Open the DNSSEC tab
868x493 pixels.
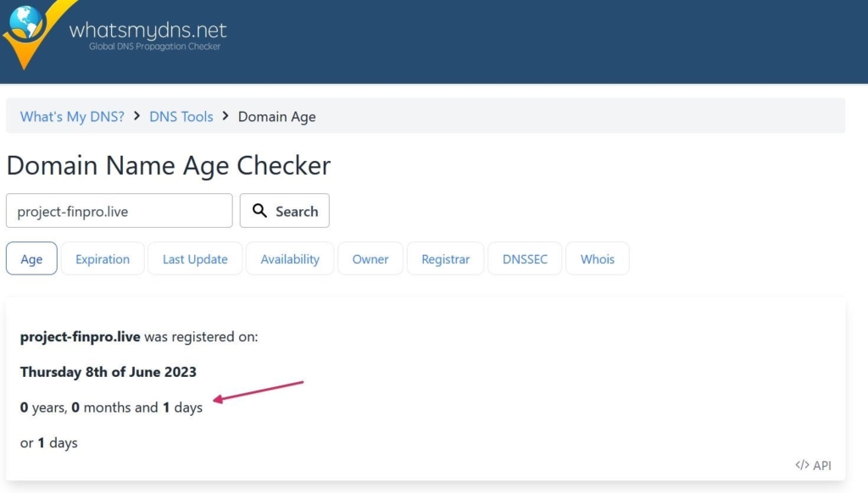[x=525, y=259]
